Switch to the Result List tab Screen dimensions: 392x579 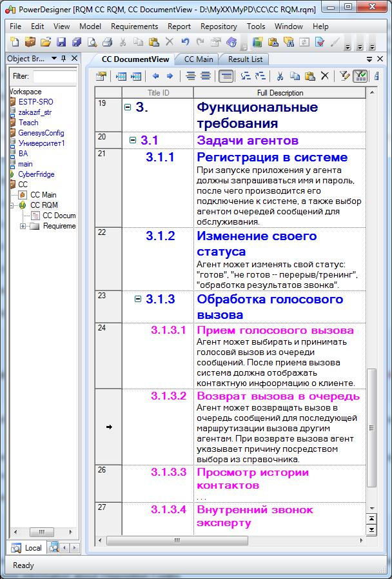245,59
